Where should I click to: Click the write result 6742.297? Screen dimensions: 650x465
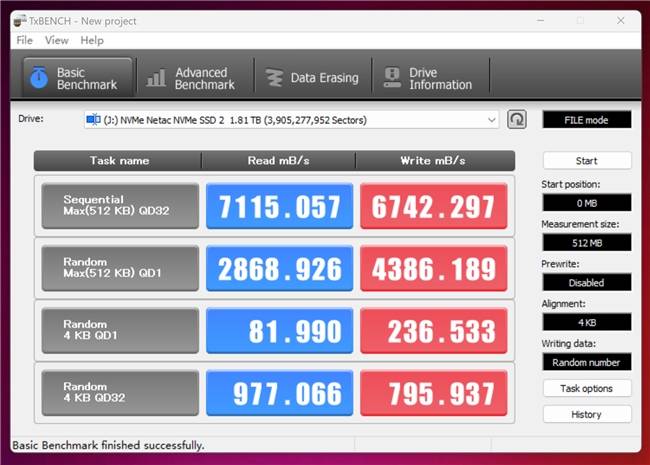coord(434,206)
